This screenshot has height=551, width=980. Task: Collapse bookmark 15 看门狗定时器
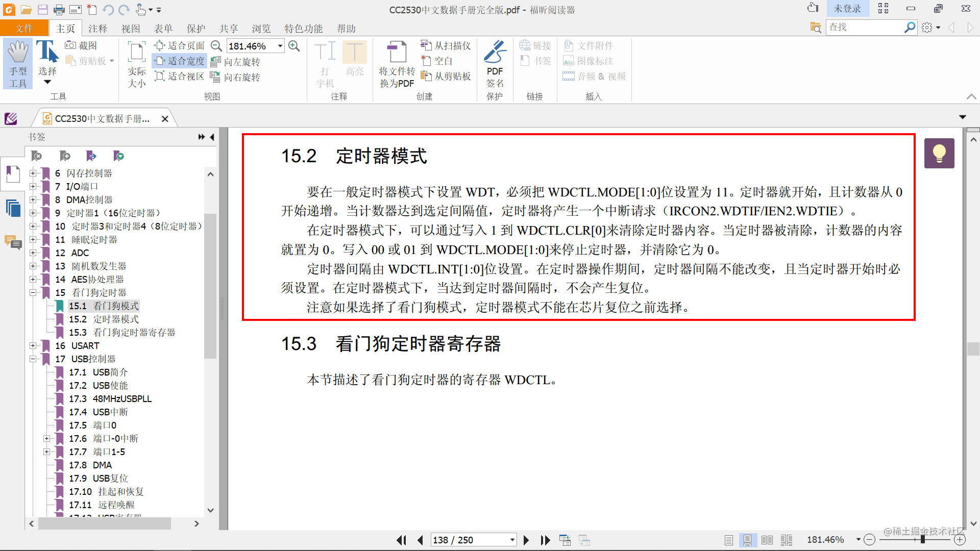[33, 293]
